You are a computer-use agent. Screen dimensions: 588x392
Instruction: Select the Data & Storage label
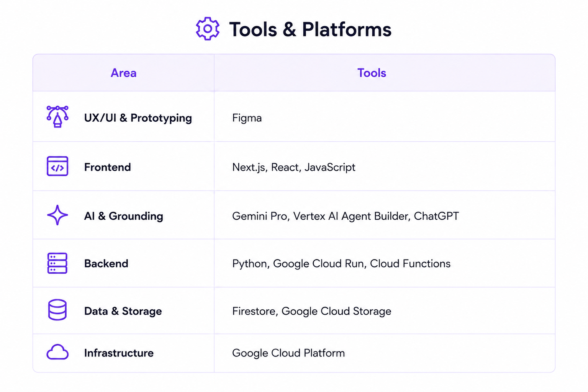coord(123,311)
